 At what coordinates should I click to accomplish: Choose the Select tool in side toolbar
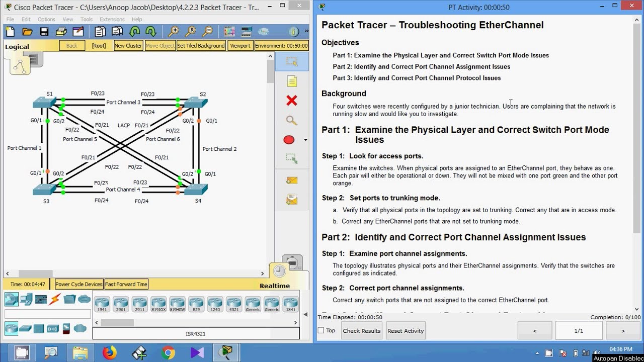pyautogui.click(x=292, y=61)
